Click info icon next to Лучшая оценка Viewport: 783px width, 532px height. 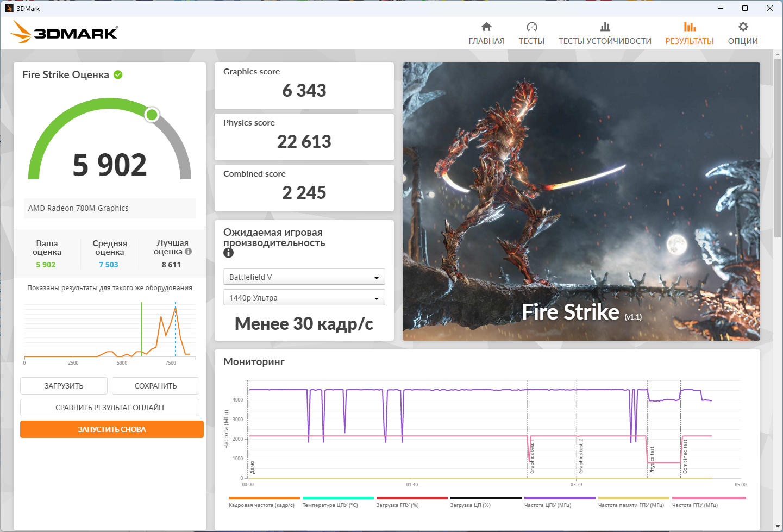pyautogui.click(x=188, y=252)
